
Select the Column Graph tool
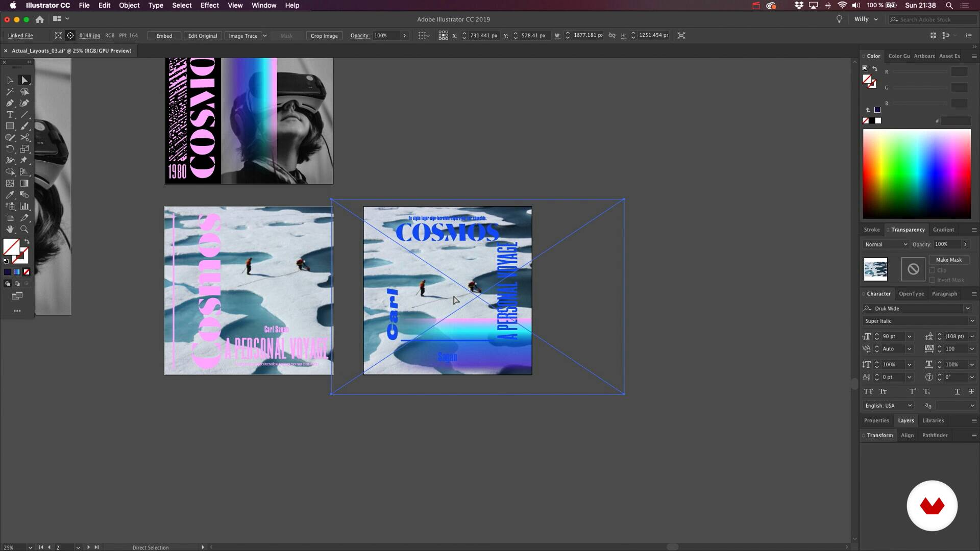pyautogui.click(x=24, y=206)
